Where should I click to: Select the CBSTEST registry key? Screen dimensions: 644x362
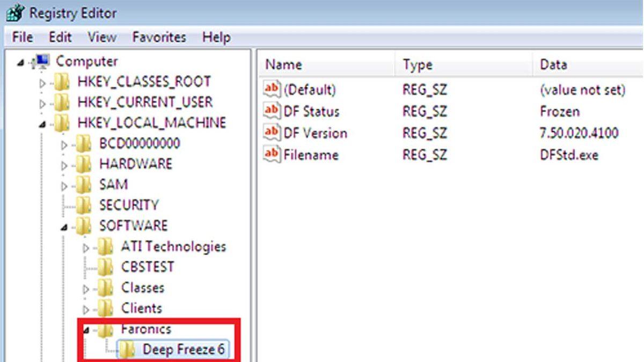[148, 267]
